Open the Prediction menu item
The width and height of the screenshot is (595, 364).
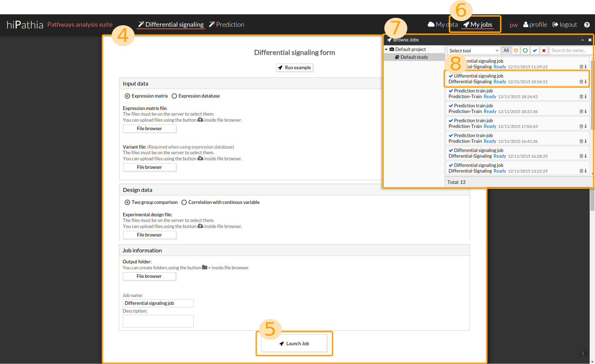tap(227, 24)
